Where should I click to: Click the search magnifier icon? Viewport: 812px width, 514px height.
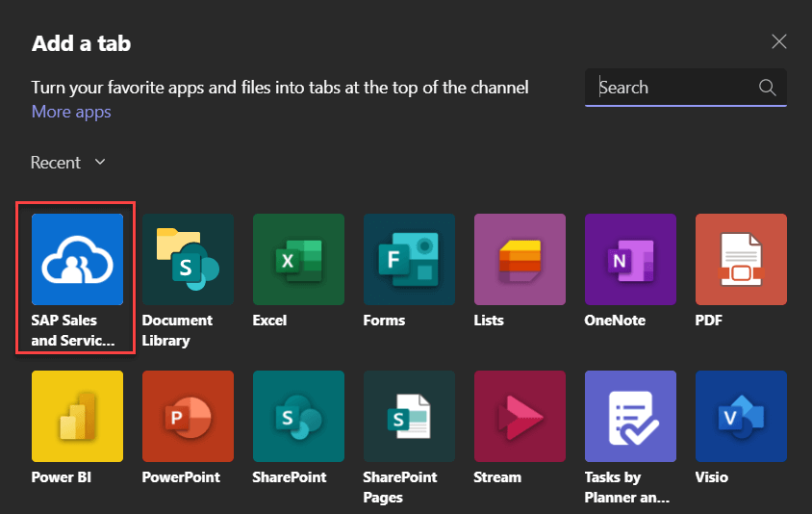tap(768, 88)
